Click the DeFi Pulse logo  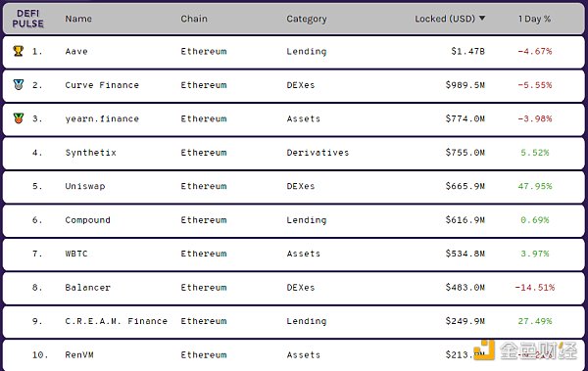[27, 19]
